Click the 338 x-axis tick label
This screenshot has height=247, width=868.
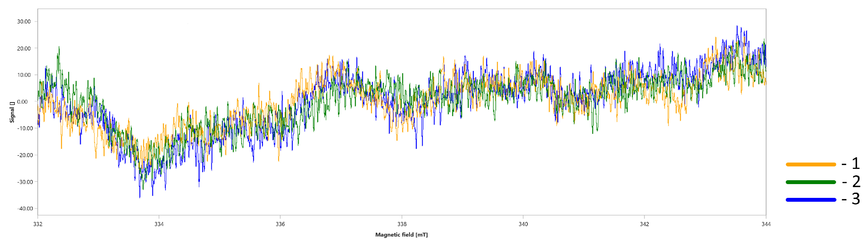pos(402,224)
